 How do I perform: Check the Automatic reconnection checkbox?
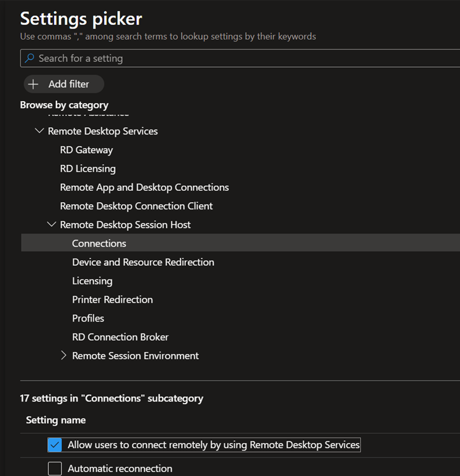(55, 469)
